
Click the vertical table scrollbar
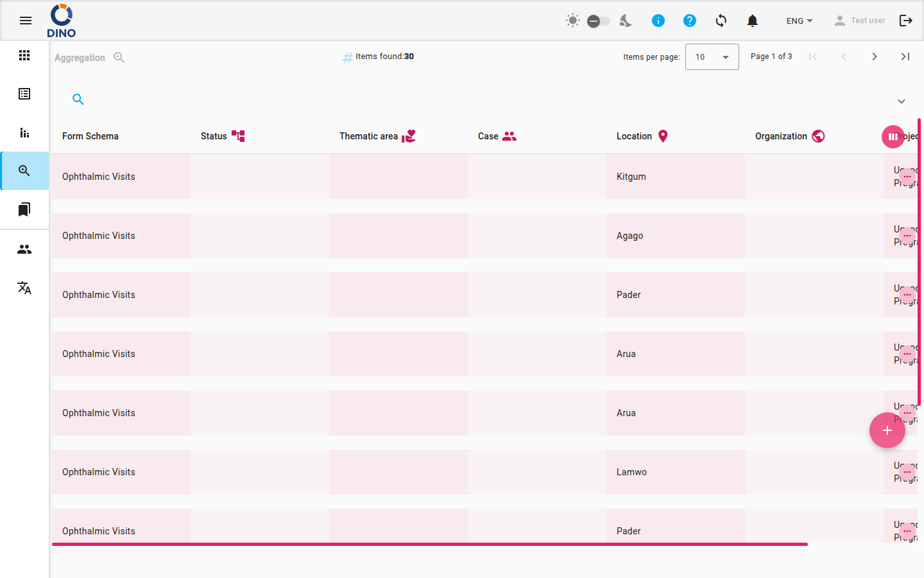coord(920,263)
